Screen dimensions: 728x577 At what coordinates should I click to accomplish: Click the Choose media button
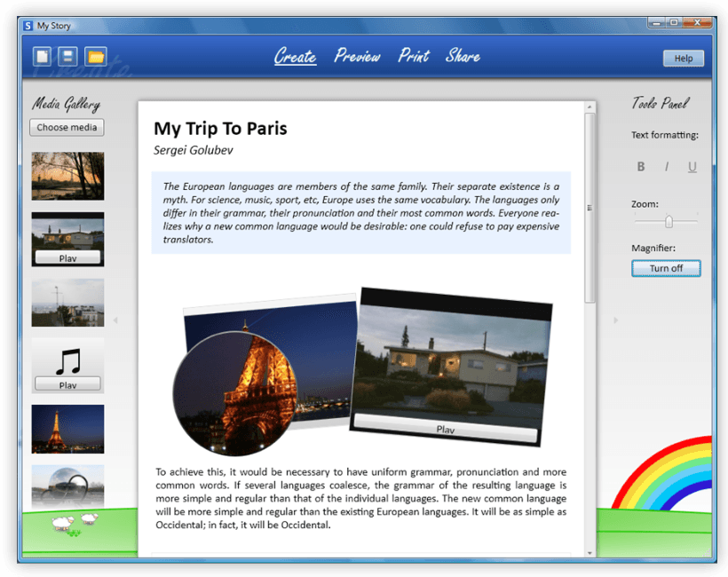(x=66, y=127)
